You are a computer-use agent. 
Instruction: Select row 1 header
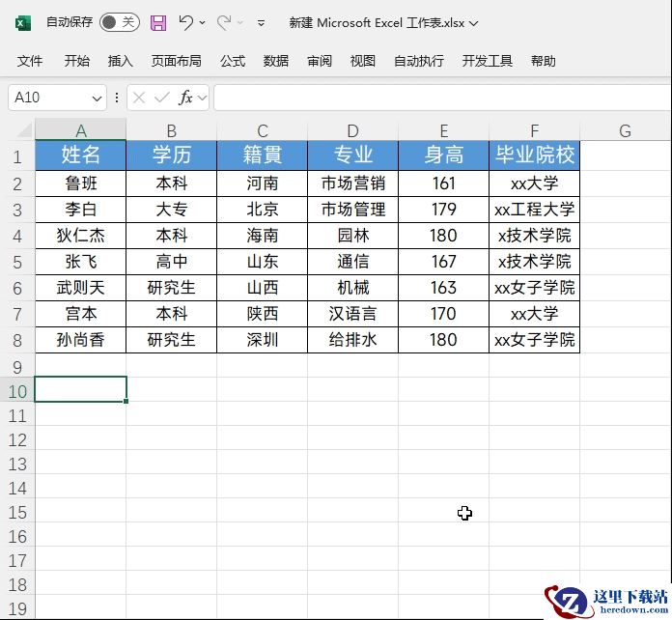[x=17, y=156]
